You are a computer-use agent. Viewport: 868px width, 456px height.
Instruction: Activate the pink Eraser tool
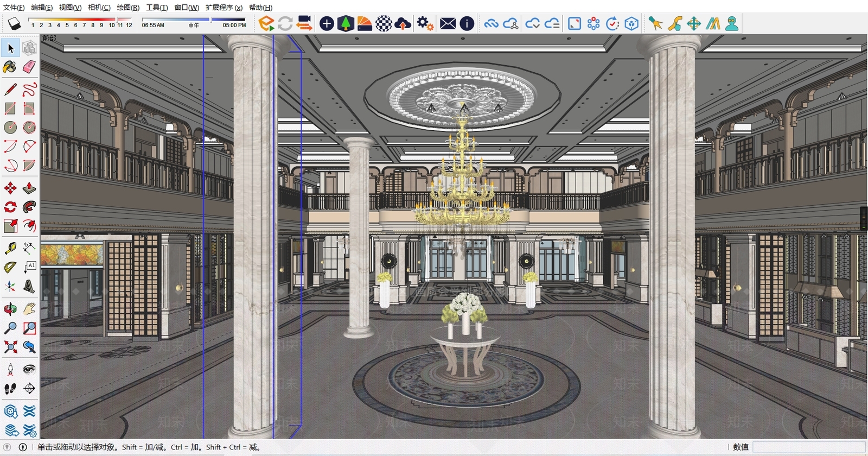coord(29,67)
